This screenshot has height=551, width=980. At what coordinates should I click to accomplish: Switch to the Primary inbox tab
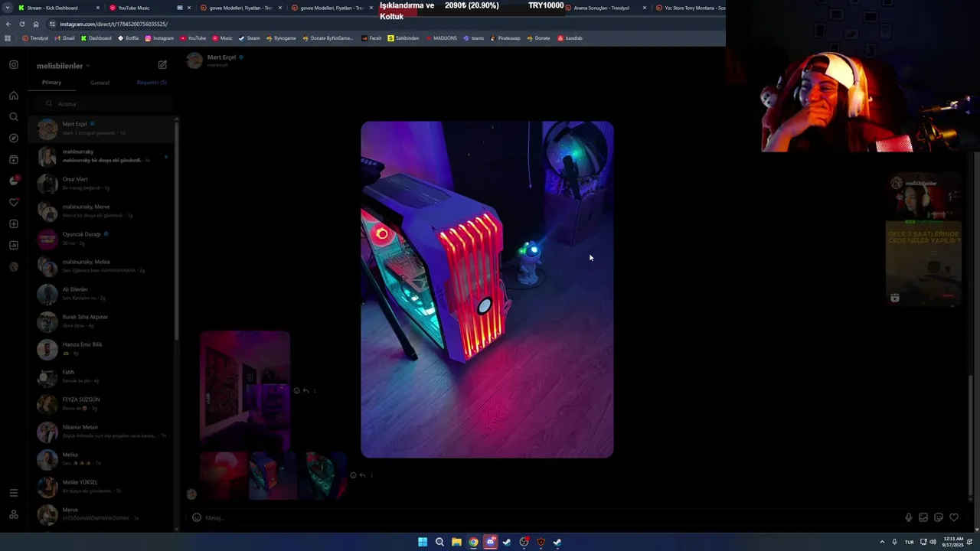click(x=51, y=82)
